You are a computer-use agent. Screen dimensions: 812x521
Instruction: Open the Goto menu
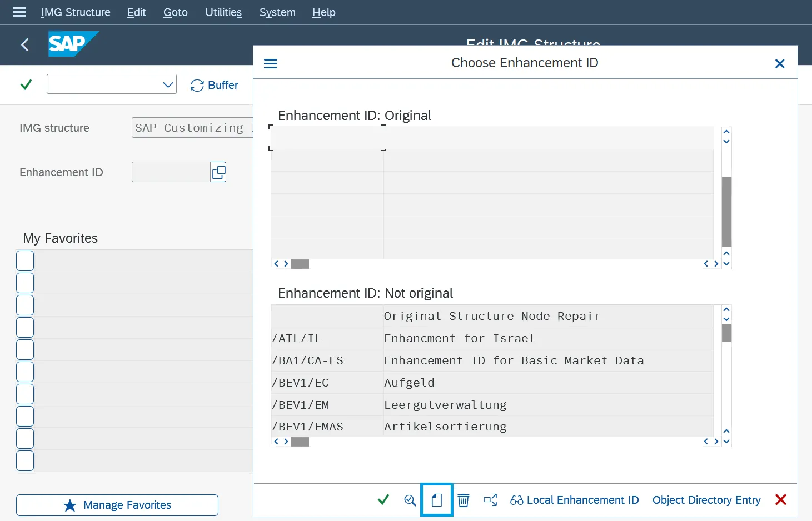pos(175,12)
